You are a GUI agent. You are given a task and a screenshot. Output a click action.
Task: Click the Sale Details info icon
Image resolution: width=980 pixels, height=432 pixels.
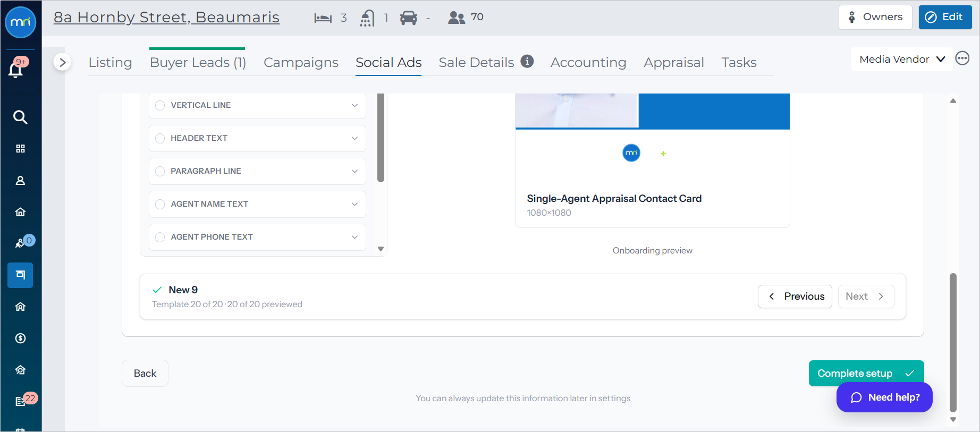(527, 61)
